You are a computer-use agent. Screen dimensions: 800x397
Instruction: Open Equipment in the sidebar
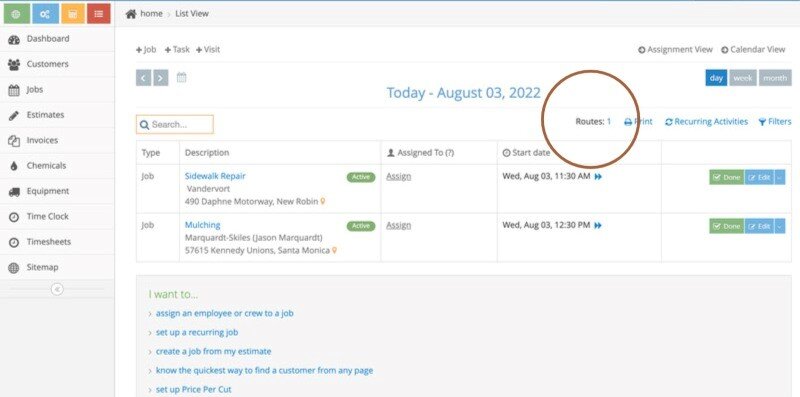click(57, 191)
